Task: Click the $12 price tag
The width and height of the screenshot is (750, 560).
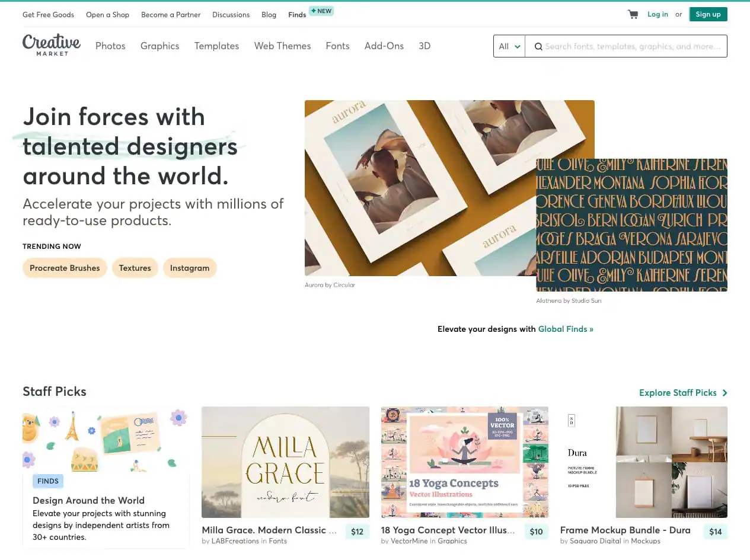Action: click(x=357, y=532)
